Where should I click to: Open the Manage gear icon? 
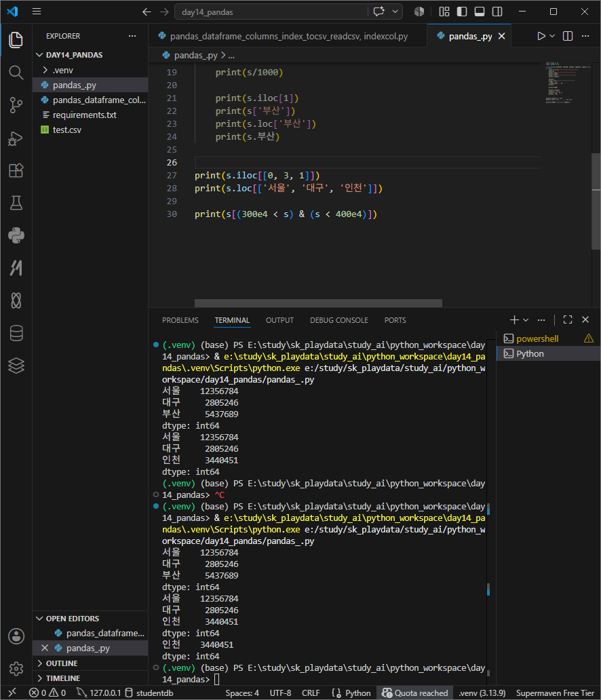tap(16, 668)
